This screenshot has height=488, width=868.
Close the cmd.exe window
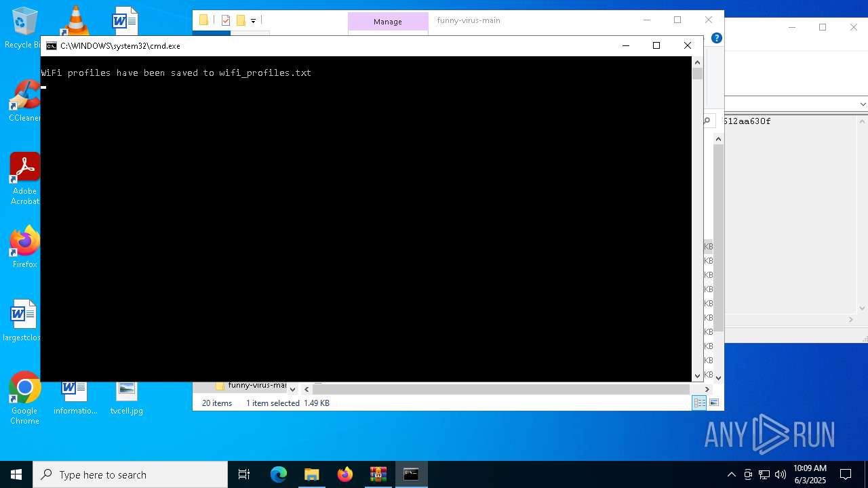687,45
